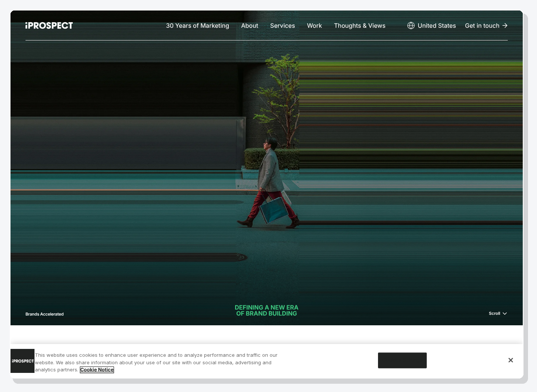This screenshot has height=392, width=537.
Task: Select the United States region selector
Action: (x=432, y=25)
